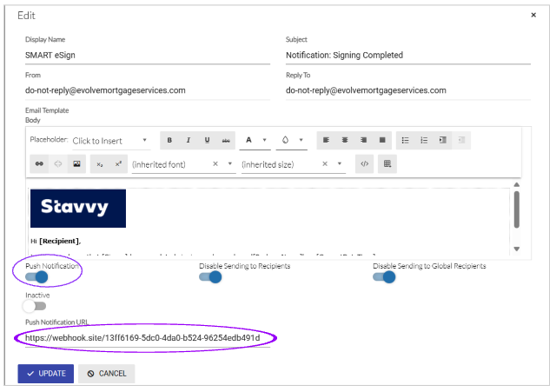Screen dimensions: 556x392
Task: Click the 'Hi [Recipient],' text in body
Action: 56,242
